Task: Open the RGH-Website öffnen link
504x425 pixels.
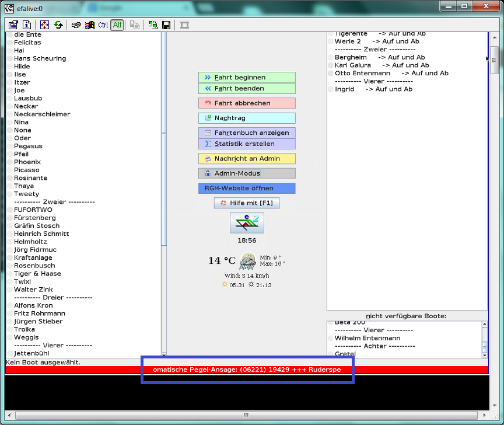Action: [247, 189]
